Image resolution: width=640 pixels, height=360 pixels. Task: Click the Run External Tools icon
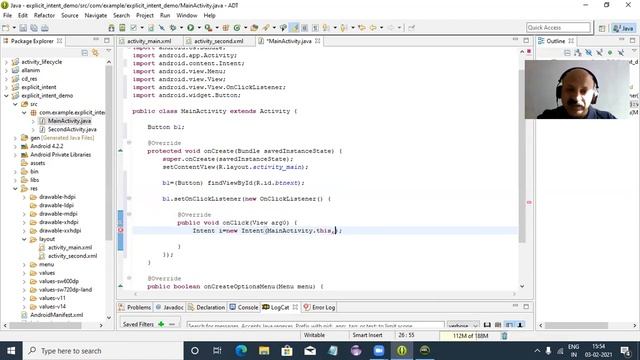208,28
